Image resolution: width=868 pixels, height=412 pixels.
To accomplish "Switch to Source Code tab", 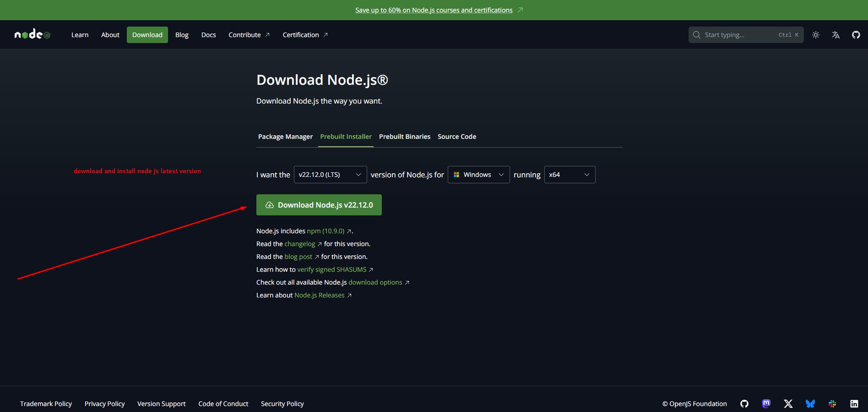I will point(457,137).
